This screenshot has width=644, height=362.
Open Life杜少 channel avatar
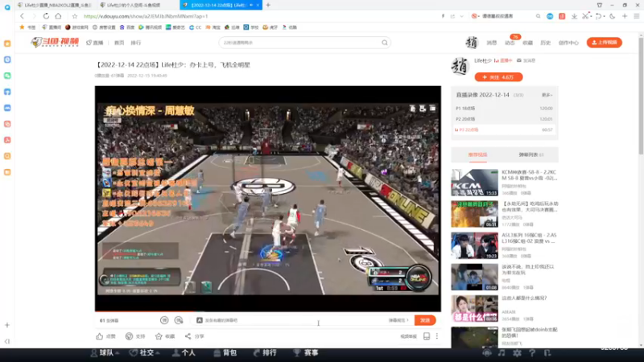(x=460, y=67)
